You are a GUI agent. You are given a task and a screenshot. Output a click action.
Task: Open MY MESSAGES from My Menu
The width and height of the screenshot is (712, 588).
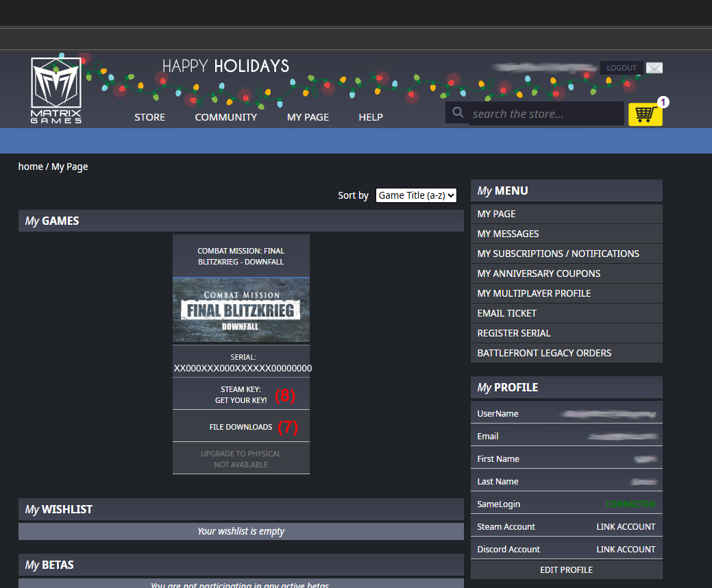click(x=508, y=234)
